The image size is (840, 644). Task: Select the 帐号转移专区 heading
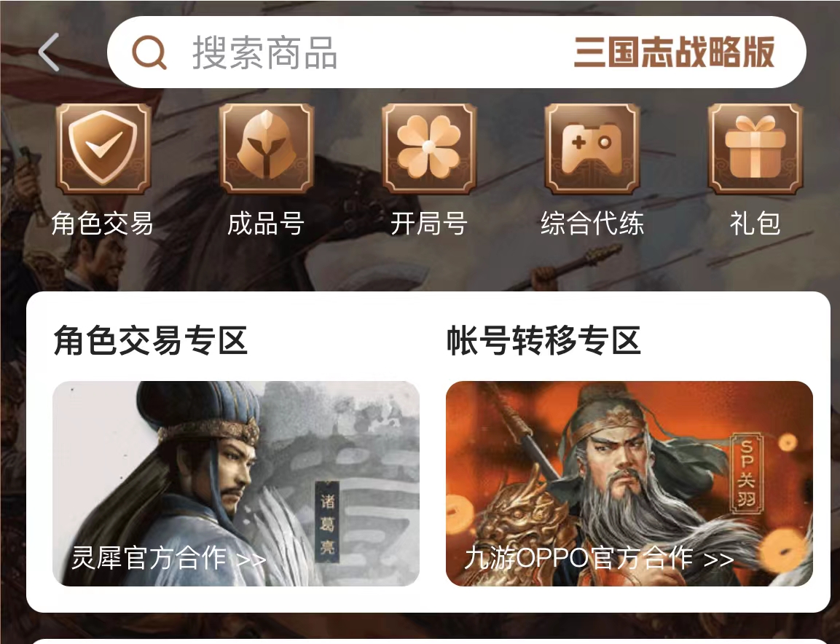[543, 340]
